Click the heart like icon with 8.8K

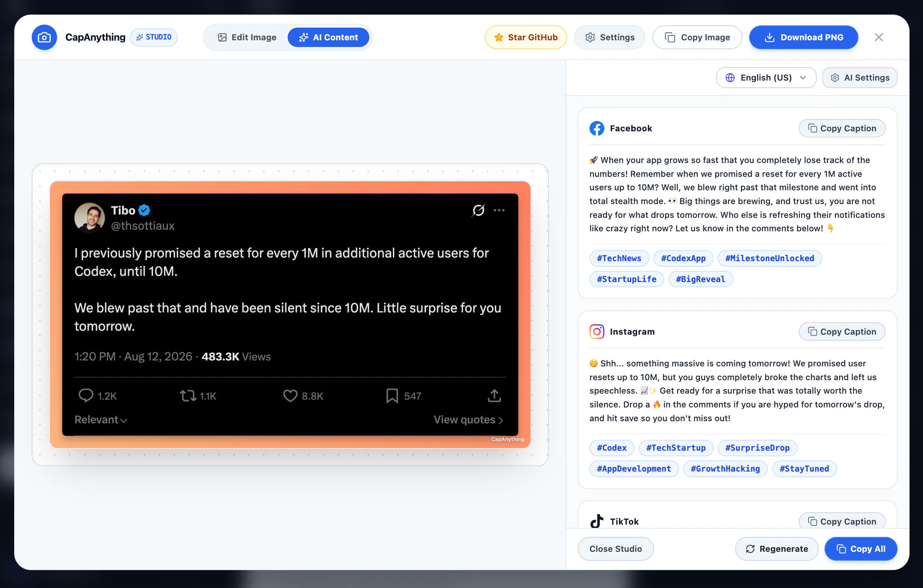pyautogui.click(x=290, y=395)
